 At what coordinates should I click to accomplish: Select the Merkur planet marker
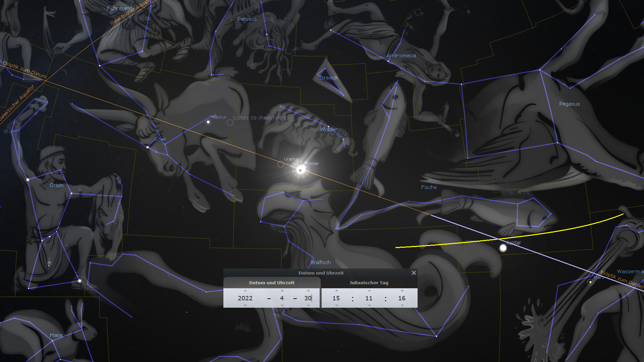[x=208, y=122]
